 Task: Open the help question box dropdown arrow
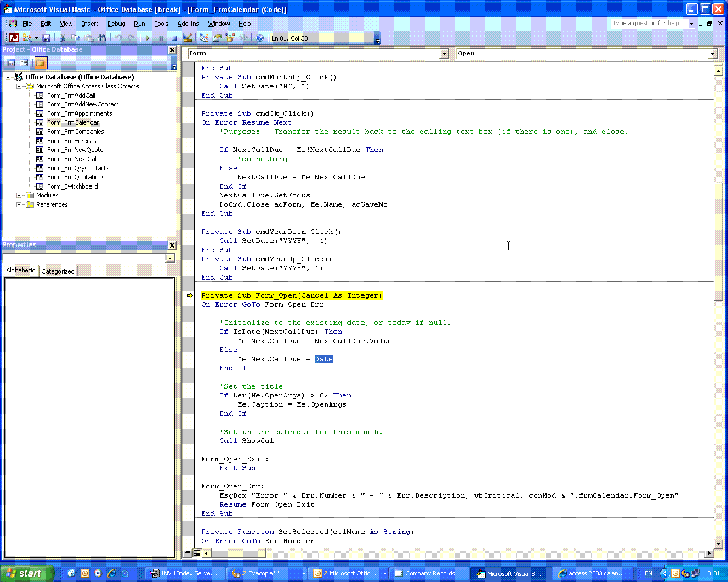(691, 23)
